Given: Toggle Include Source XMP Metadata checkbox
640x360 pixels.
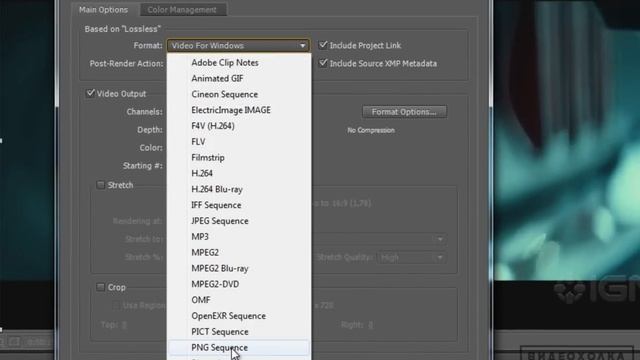Looking at the screenshot, I should (323, 63).
